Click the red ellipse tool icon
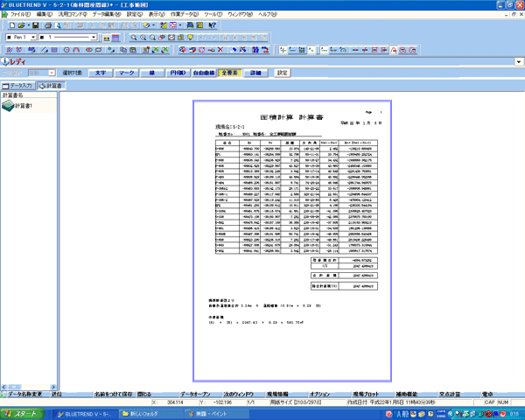This screenshot has width=525, height=420. tap(88, 50)
